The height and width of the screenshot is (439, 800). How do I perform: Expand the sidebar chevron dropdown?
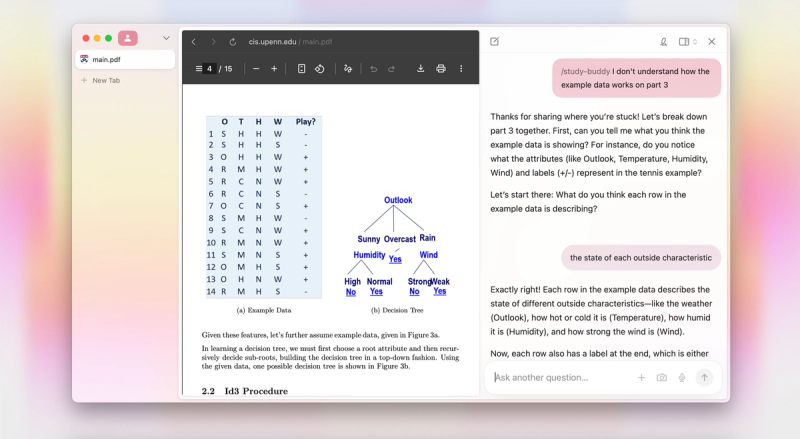pos(166,38)
